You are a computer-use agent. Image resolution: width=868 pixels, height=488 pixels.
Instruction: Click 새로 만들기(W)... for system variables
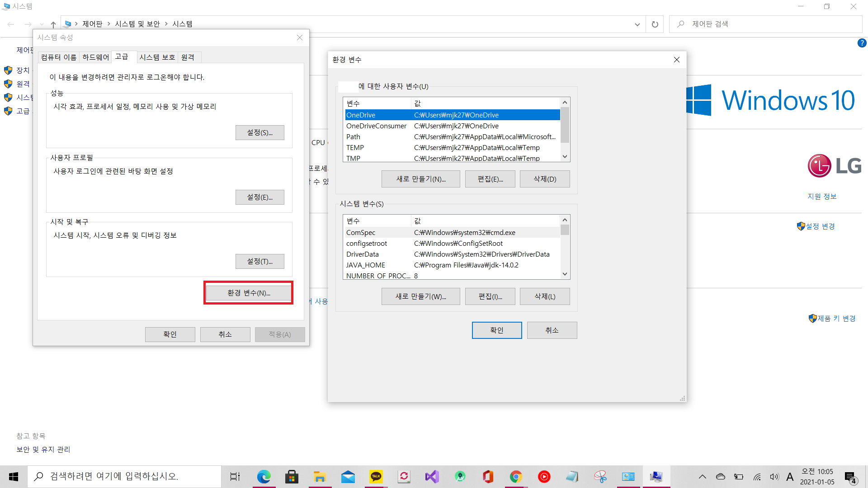(420, 296)
